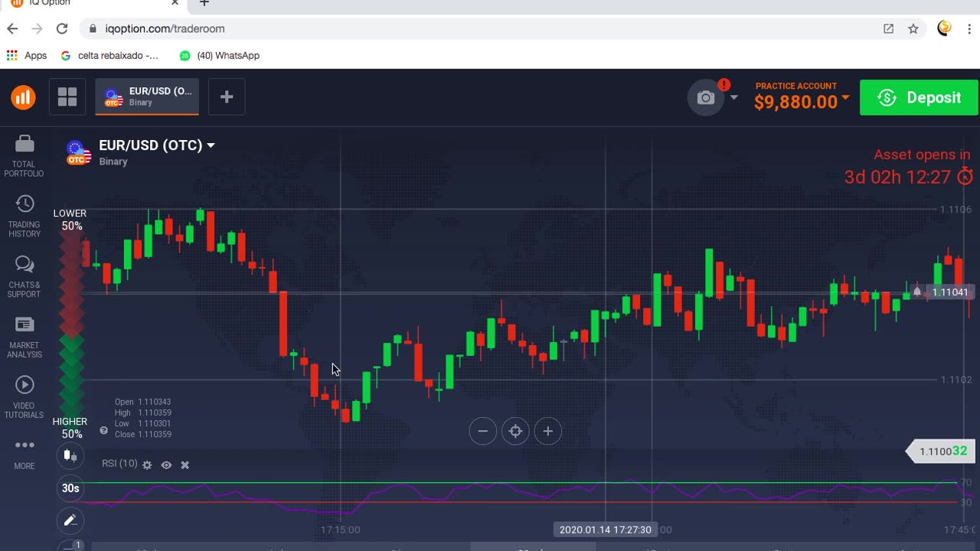The width and height of the screenshot is (980, 551).
Task: Click the 2020.01.14 17:27:30 time marker
Action: 605,530
